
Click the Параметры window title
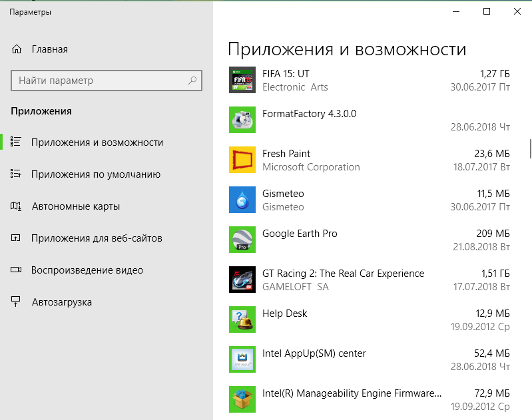tap(30, 12)
